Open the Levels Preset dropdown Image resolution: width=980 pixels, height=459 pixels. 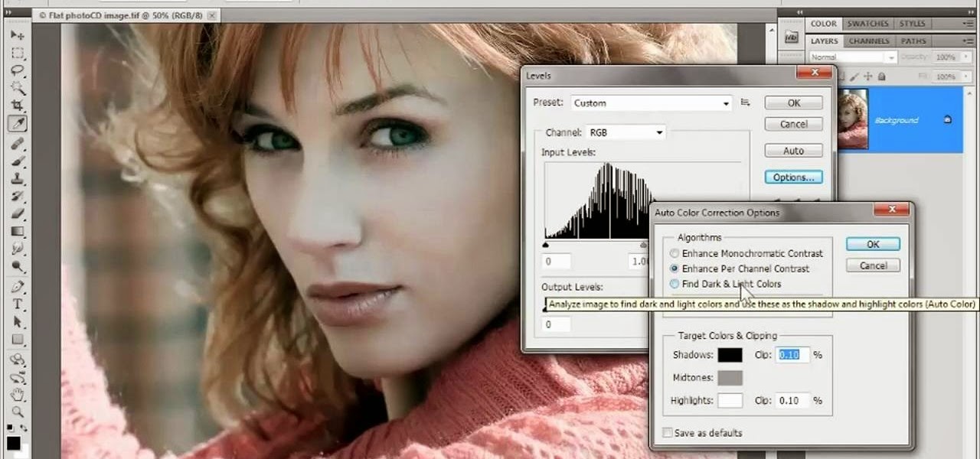tap(652, 103)
